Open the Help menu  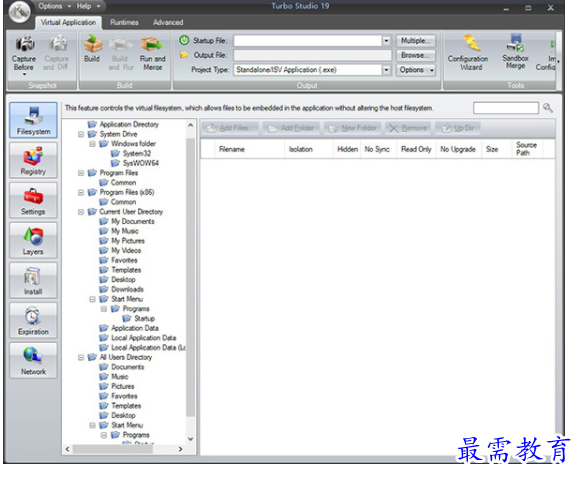pyautogui.click(x=88, y=6)
